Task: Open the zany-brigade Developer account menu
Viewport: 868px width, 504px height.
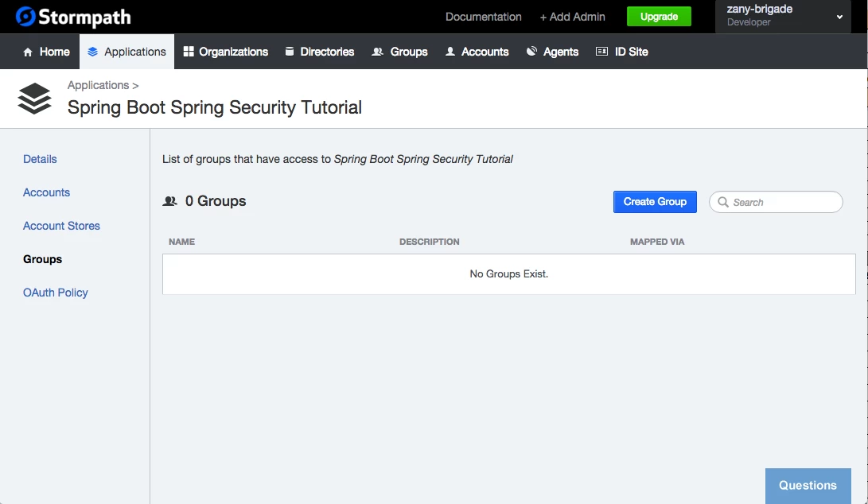Action: [783, 17]
